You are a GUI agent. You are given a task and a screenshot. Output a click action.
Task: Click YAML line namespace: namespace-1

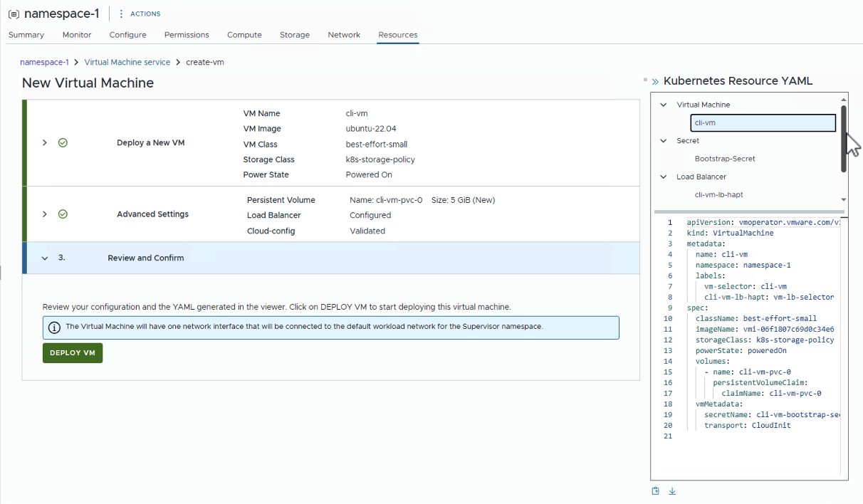click(743, 265)
